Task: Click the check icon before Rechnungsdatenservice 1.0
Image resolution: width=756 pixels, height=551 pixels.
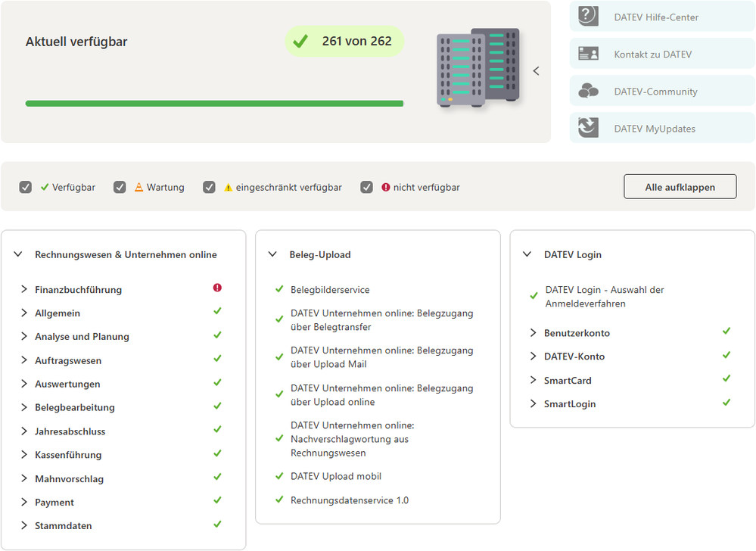Action: (279, 500)
